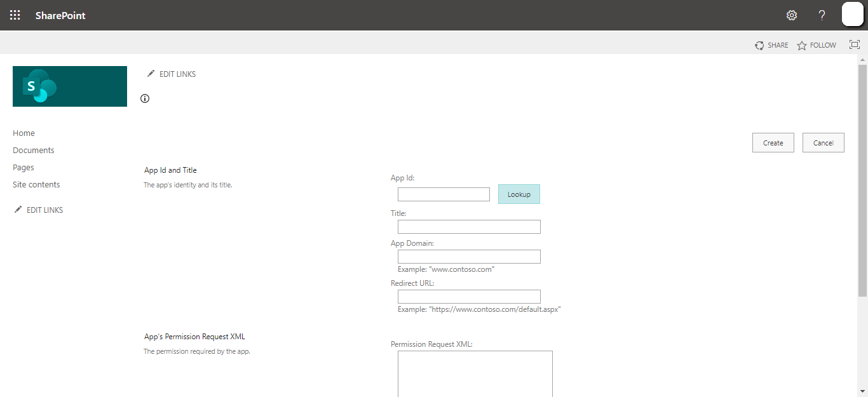The image size is (868, 397).
Task: Click the info circle icon under EDIT LINKS
Action: click(145, 98)
